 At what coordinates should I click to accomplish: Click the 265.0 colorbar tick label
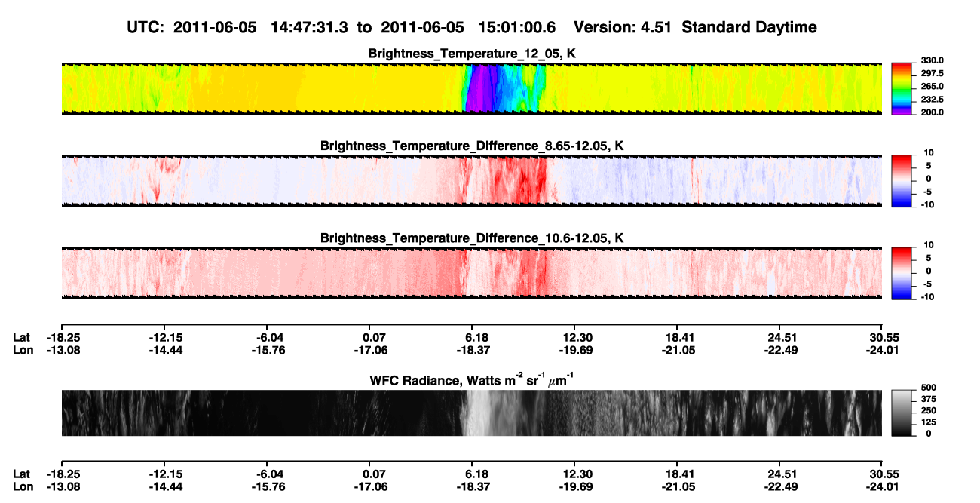[x=933, y=87]
